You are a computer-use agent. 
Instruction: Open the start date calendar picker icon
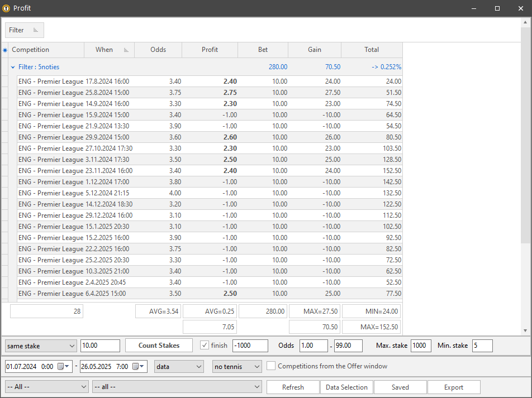(x=64, y=366)
